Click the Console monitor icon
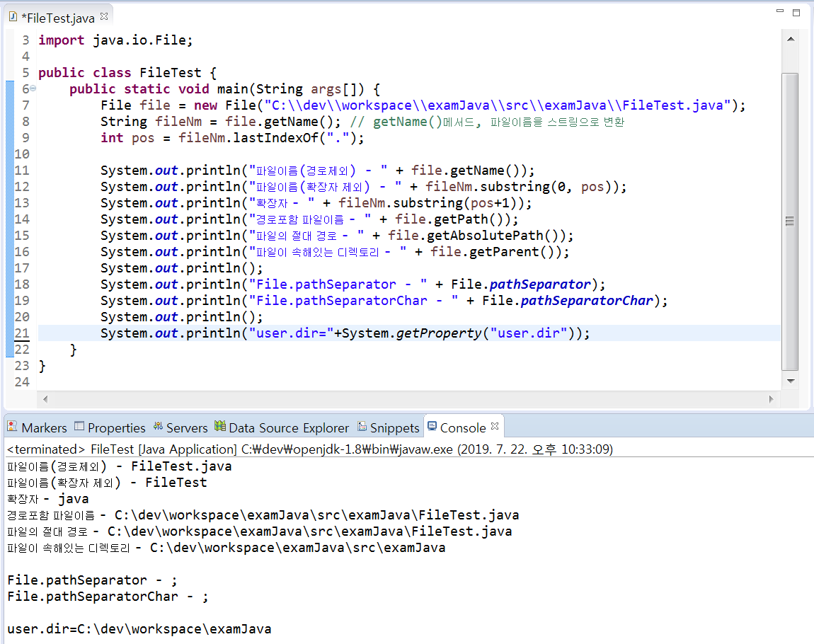 click(432, 427)
